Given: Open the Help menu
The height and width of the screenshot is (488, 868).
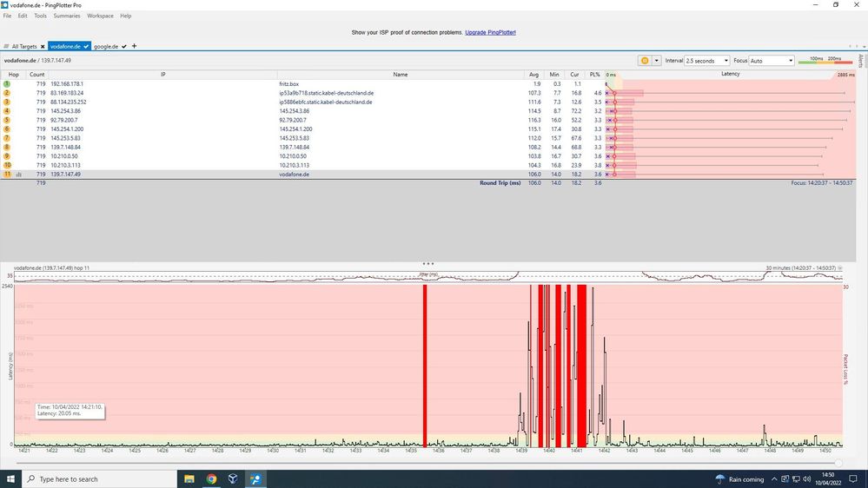Looking at the screenshot, I should click(x=126, y=16).
